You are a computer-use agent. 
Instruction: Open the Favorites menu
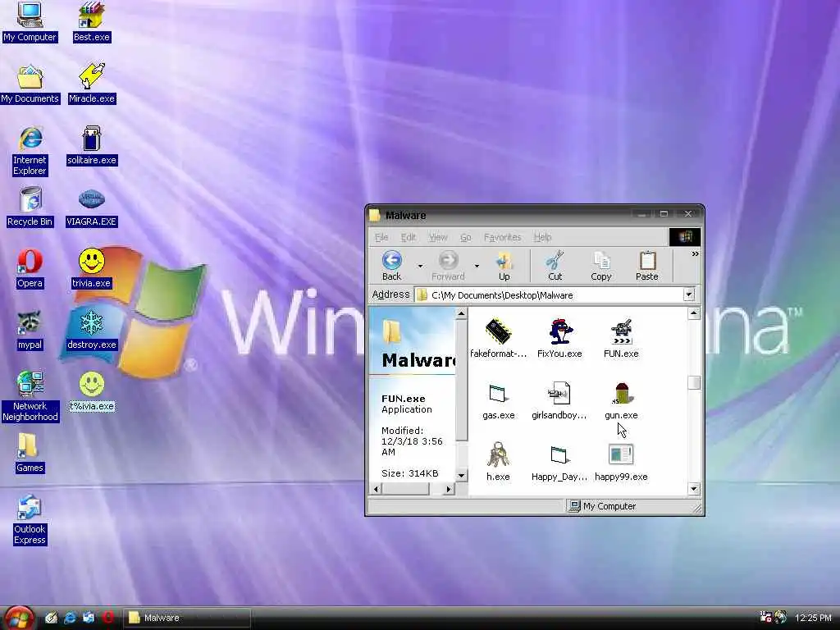pyautogui.click(x=502, y=237)
